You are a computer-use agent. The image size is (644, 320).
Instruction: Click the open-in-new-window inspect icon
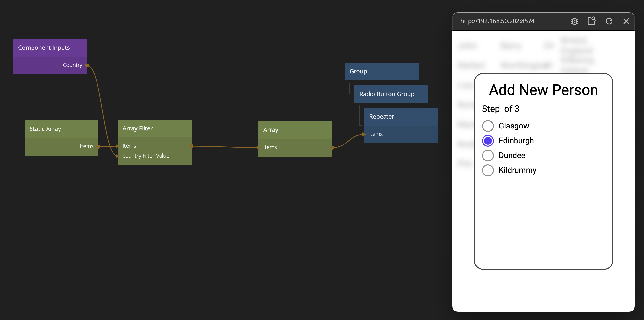[591, 21]
